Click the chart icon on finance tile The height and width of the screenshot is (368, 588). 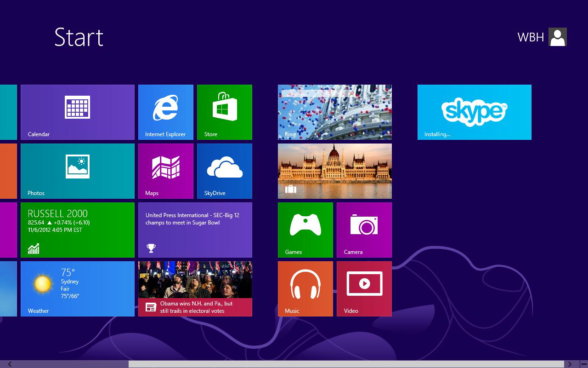pyautogui.click(x=34, y=249)
